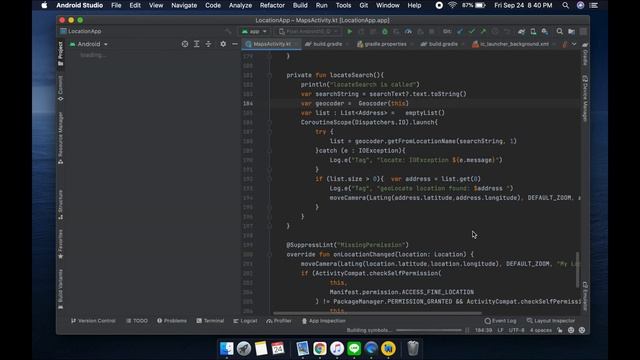Open macOS Spotlight search in menu bar

pyautogui.click(x=565, y=5)
